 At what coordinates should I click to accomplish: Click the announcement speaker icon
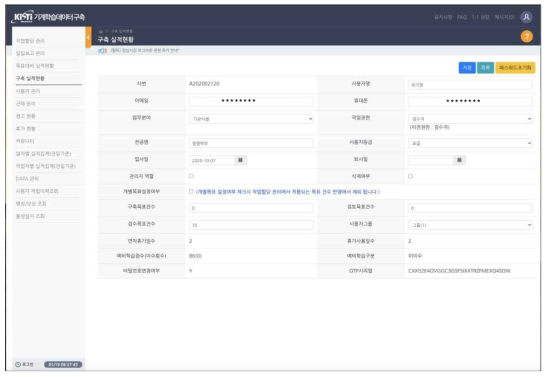point(102,51)
